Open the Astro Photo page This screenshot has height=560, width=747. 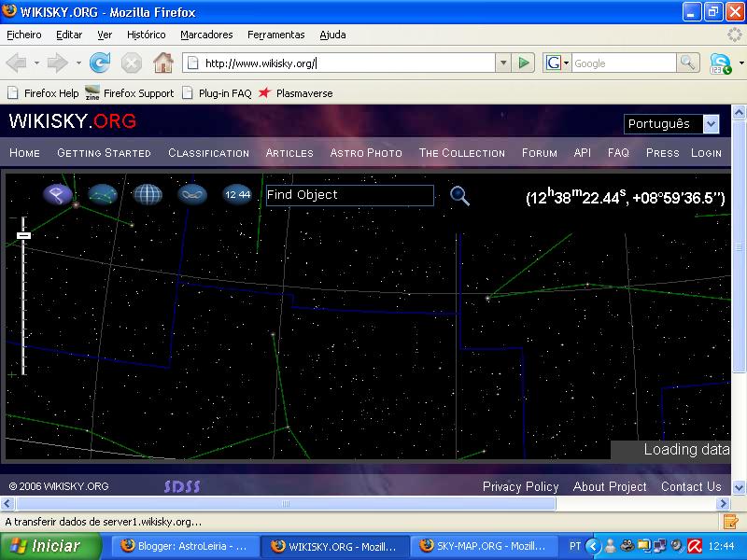click(366, 153)
